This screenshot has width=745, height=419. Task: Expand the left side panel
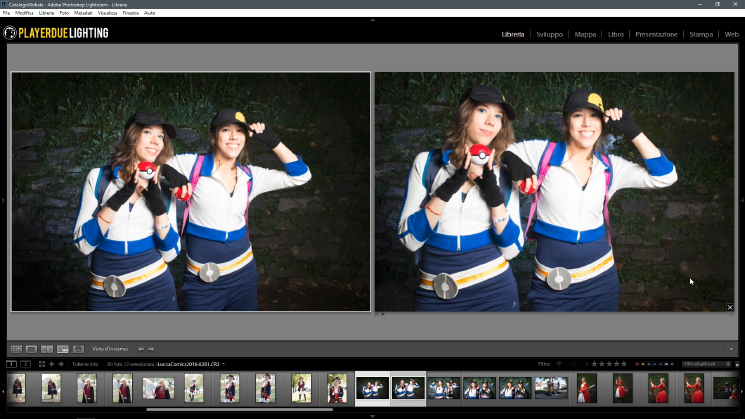[x=3, y=201]
